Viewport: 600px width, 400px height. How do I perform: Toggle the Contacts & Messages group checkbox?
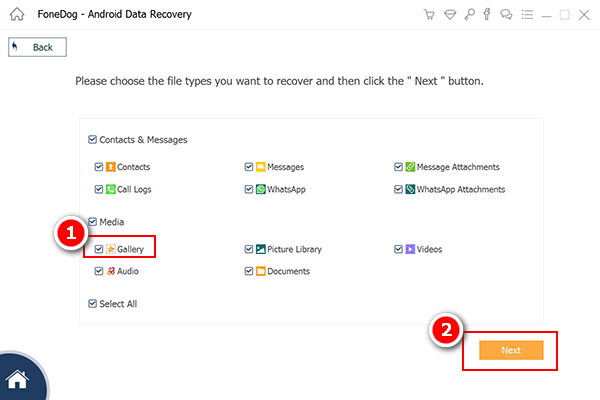point(93,140)
